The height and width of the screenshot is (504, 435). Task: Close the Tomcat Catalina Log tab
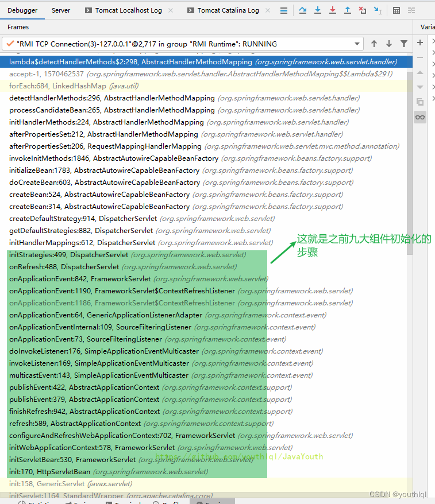tap(268, 10)
